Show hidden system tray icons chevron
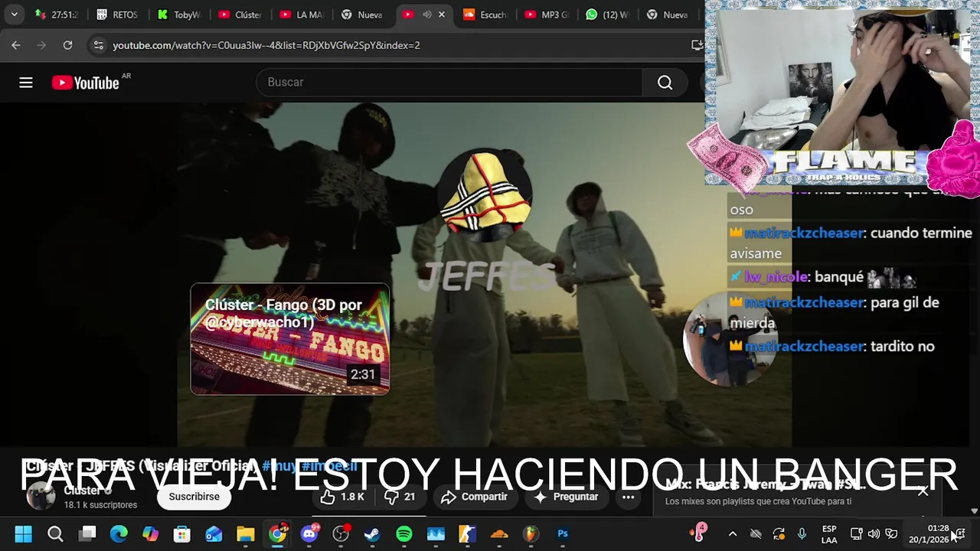 (733, 534)
